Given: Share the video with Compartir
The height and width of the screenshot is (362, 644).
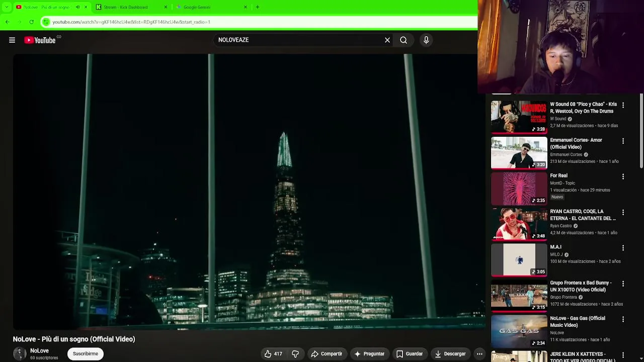Looking at the screenshot, I should [x=327, y=354].
